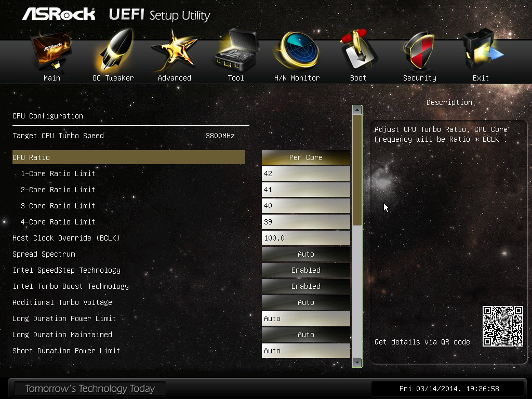Switch to the Main tab label
The height and width of the screenshot is (399, 532).
pos(52,78)
